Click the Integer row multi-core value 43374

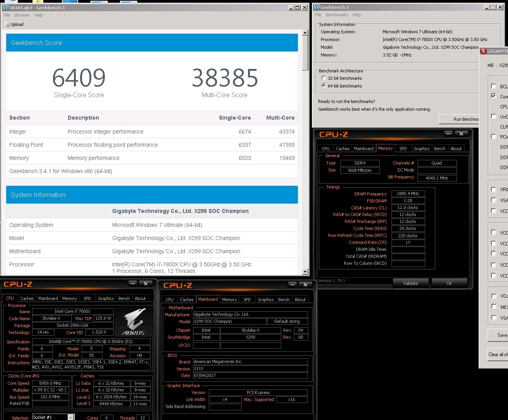tap(287, 132)
